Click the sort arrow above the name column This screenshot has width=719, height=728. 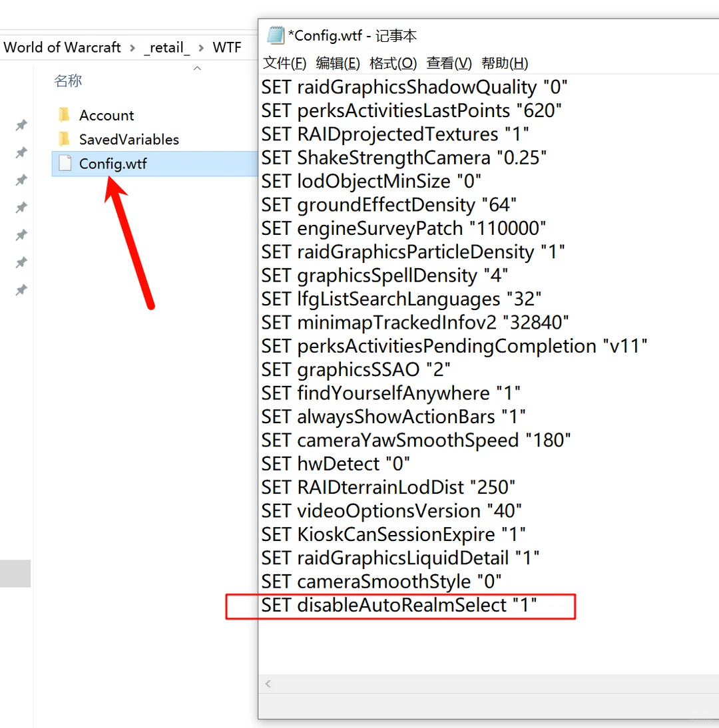pyautogui.click(x=198, y=69)
